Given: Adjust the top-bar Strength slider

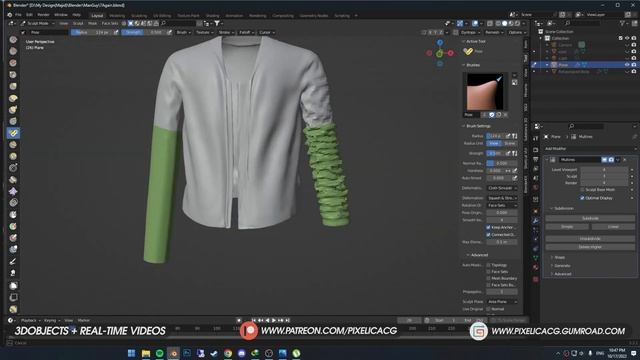Looking at the screenshot, I should [x=143, y=32].
